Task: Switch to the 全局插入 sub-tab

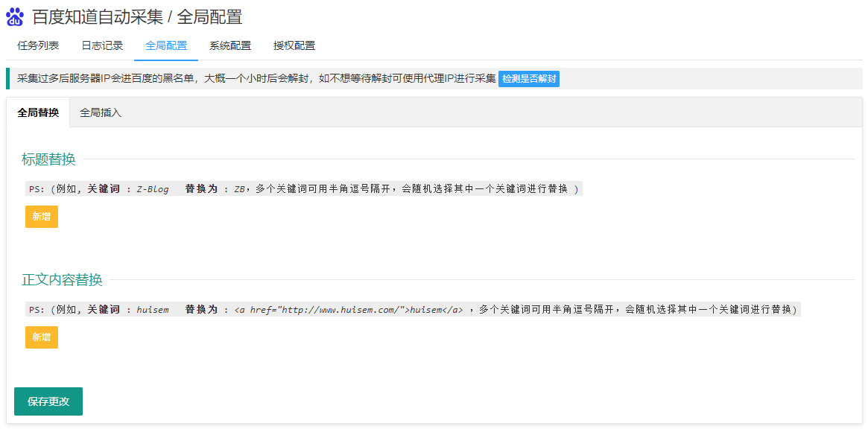Action: tap(101, 113)
